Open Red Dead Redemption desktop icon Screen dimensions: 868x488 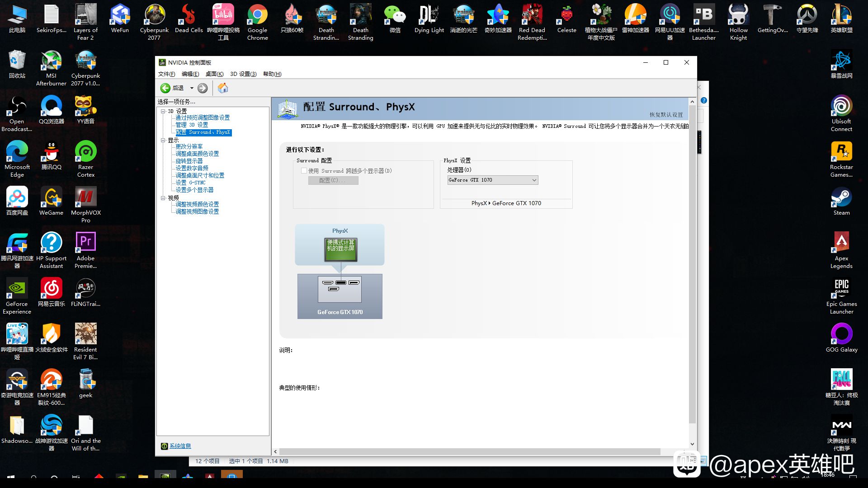[x=532, y=22]
